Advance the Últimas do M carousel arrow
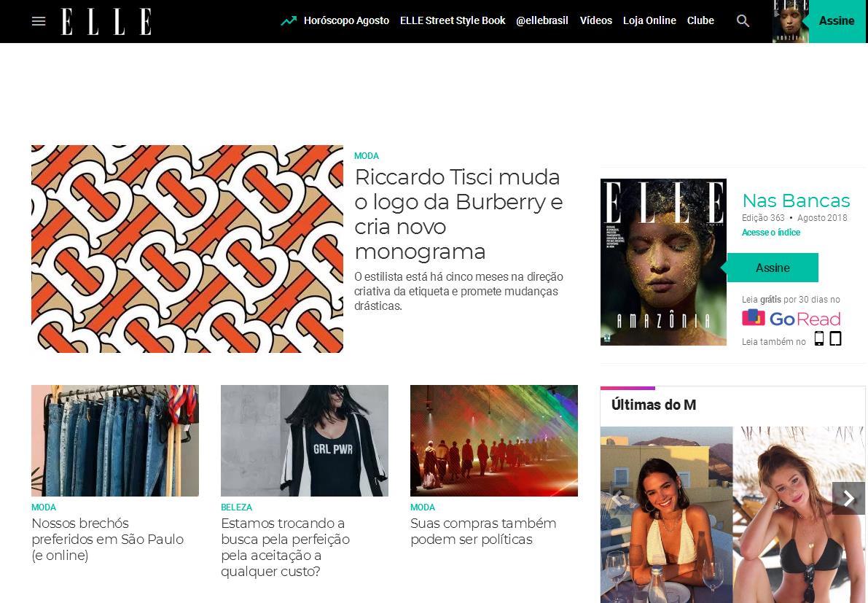This screenshot has width=868, height=603. click(848, 498)
